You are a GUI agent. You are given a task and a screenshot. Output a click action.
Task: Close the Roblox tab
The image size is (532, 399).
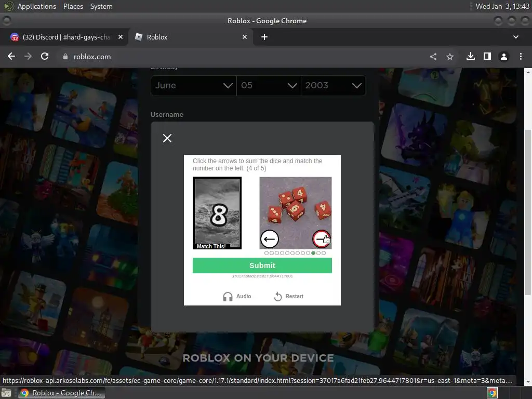pyautogui.click(x=245, y=37)
